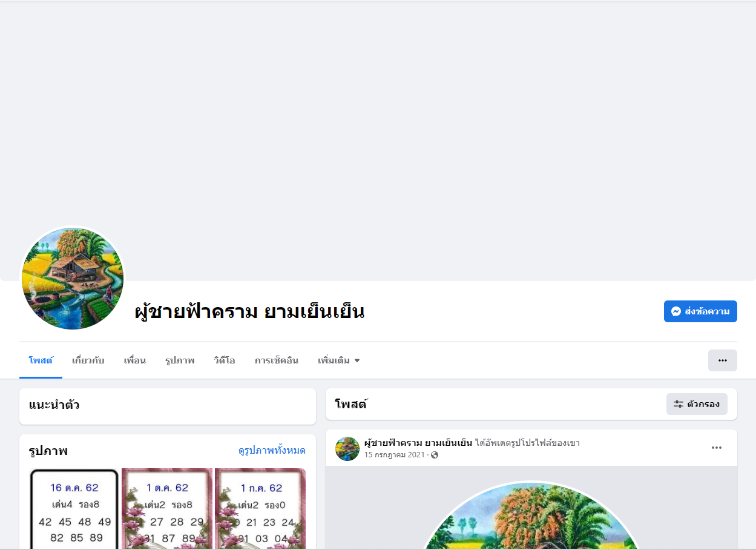Open the three-dot profile options button
Image resolution: width=756 pixels, height=550 pixels.
coord(723,360)
